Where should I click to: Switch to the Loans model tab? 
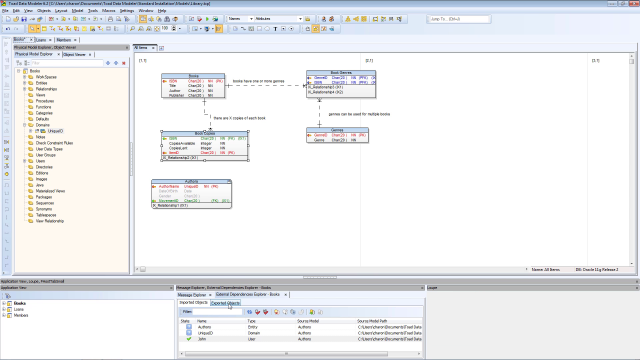41,40
